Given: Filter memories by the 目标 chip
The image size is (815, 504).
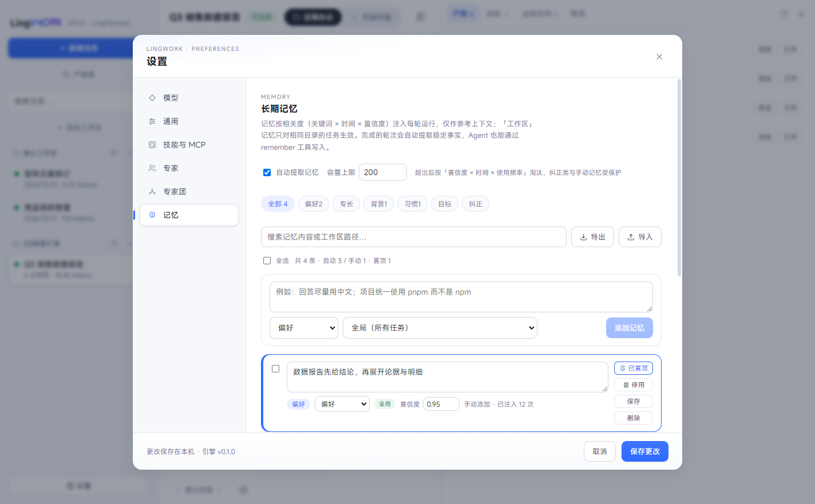Looking at the screenshot, I should click(x=445, y=204).
